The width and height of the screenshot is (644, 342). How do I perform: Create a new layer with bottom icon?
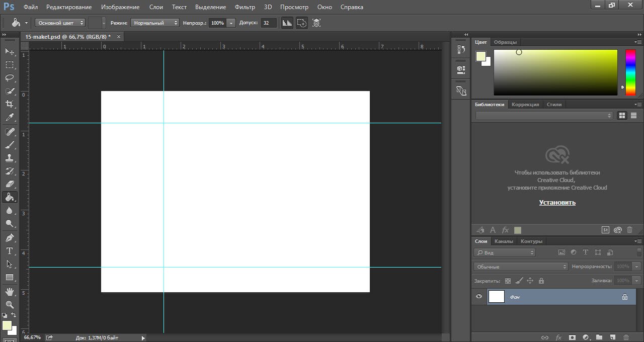click(x=612, y=337)
